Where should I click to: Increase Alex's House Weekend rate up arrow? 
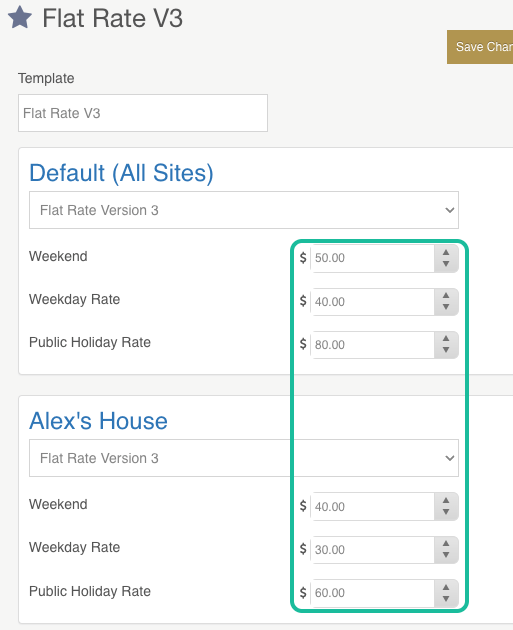[446, 500]
